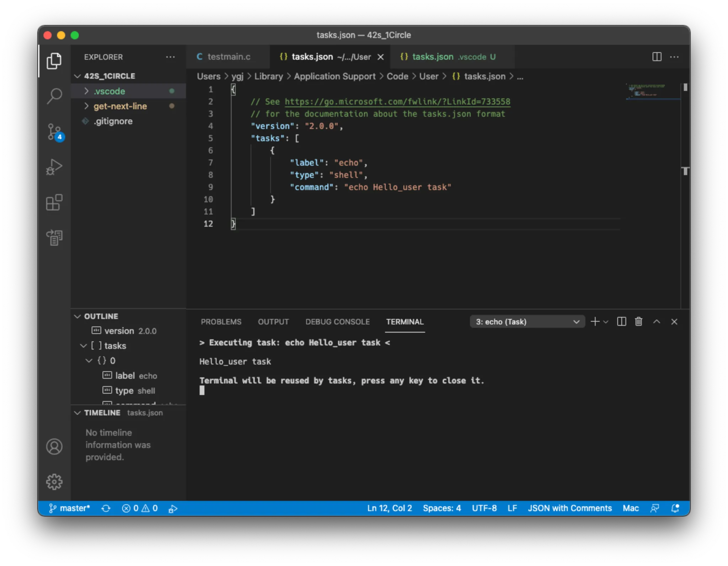Click the Split Editor Right icon
The height and width of the screenshot is (566, 728).
click(x=657, y=57)
